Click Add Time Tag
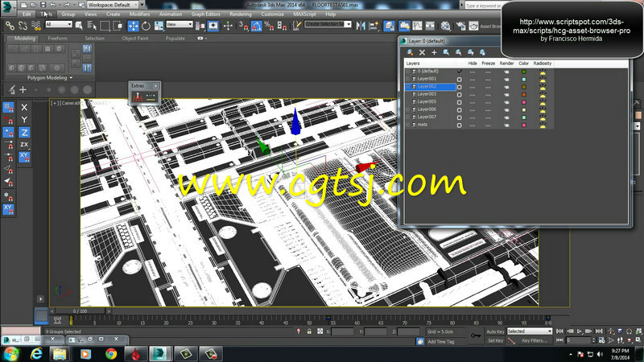 (x=440, y=341)
